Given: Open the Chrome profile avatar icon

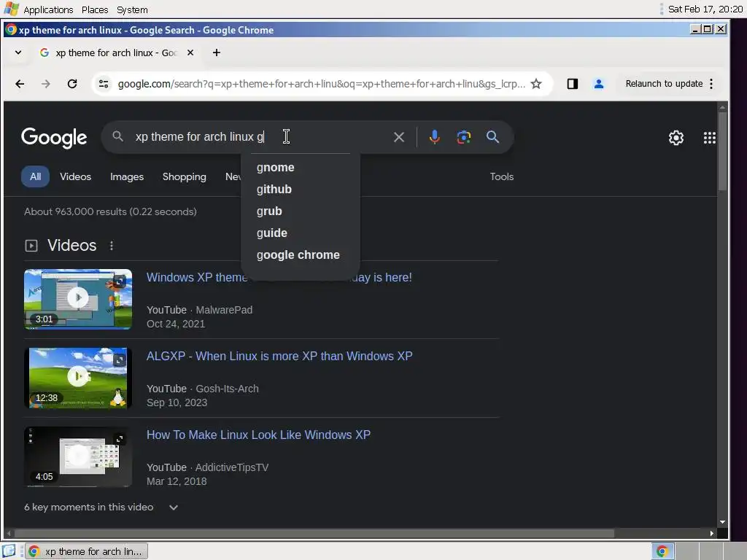Looking at the screenshot, I should pos(599,84).
